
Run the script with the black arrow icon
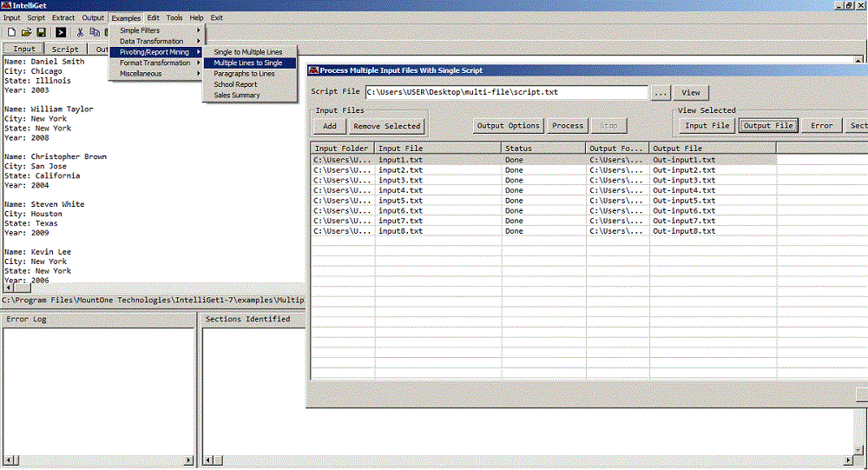(x=61, y=33)
